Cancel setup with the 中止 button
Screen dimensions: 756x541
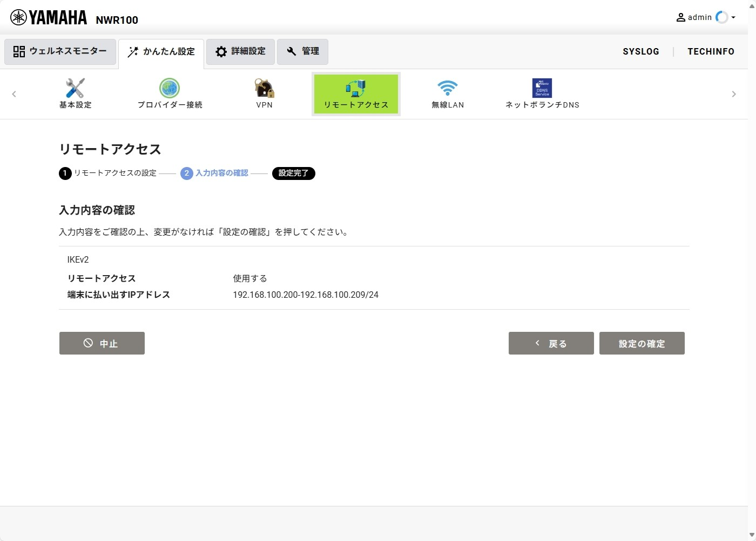coord(102,343)
